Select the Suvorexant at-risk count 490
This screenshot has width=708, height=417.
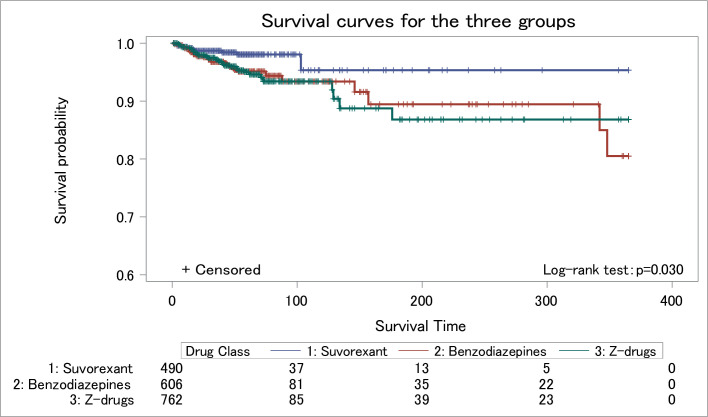point(172,367)
